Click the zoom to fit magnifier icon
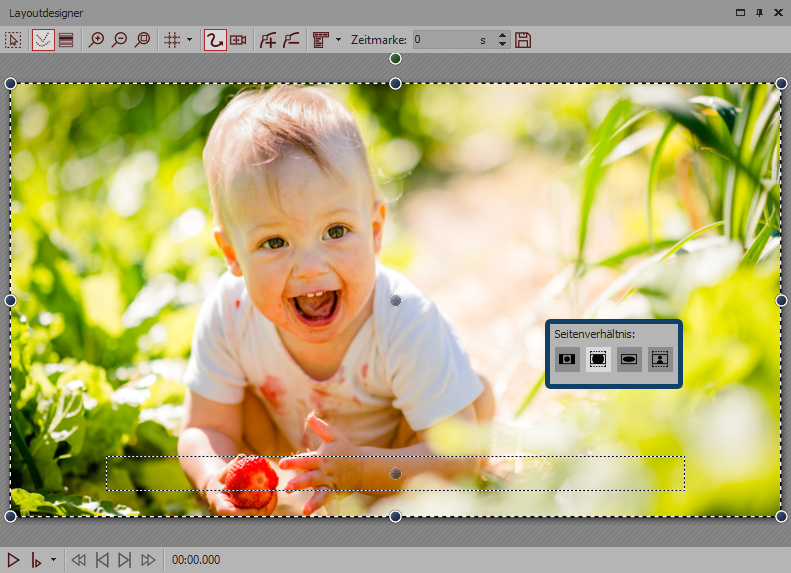 tap(142, 40)
